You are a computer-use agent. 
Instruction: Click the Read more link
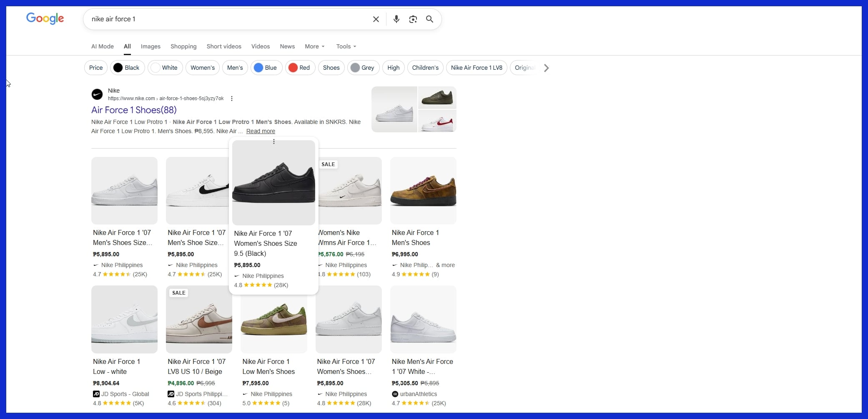260,131
